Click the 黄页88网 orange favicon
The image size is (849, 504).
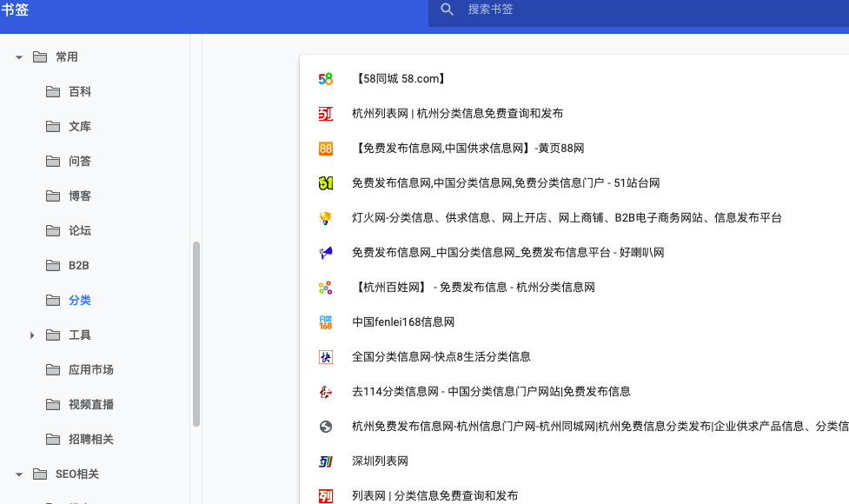coord(326,149)
